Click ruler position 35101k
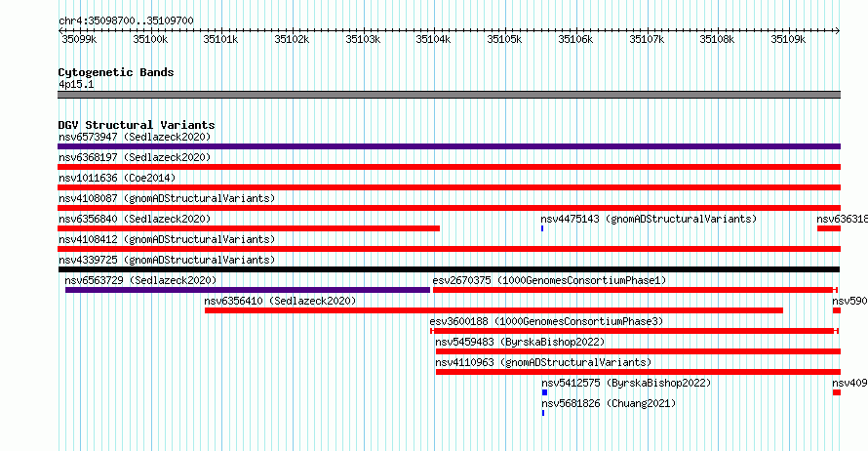Screen dimensions: 868x451 (x=220, y=39)
